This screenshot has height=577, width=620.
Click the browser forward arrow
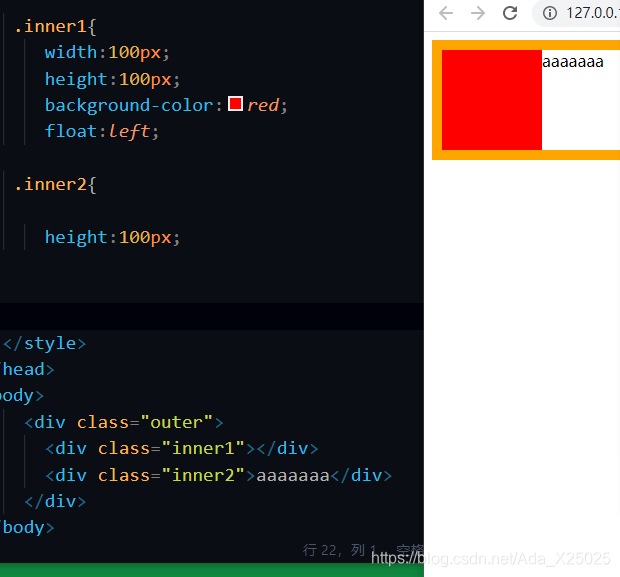(478, 13)
